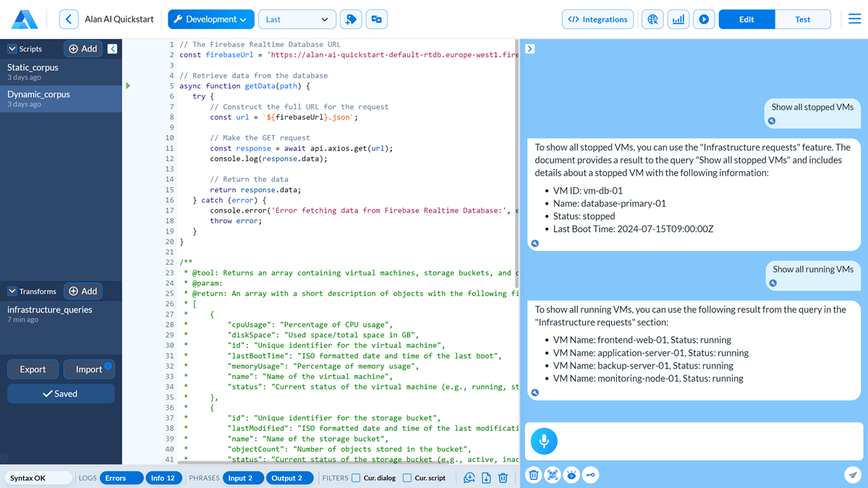Screen dimensions: 868x488
Task: Collapse the Scripts section
Action: pos(12,49)
